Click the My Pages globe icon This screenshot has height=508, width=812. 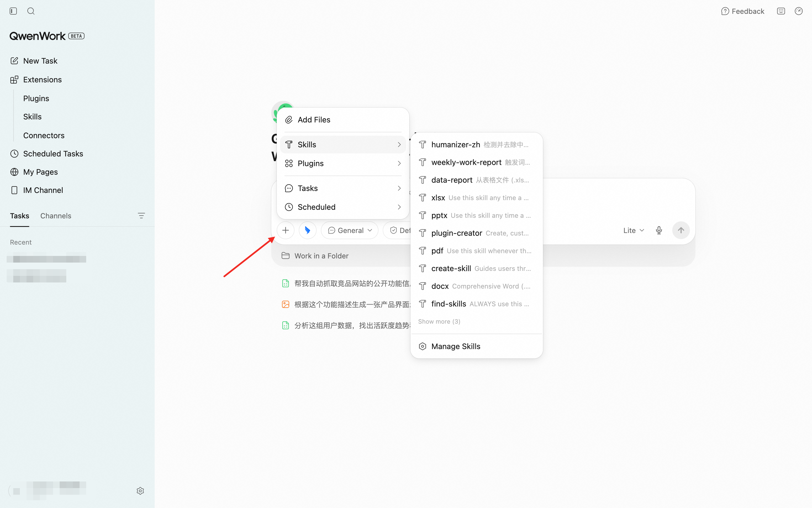click(14, 172)
